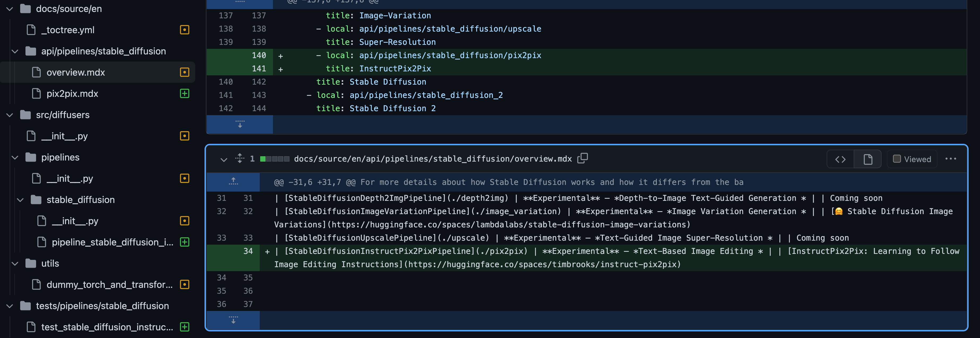Switch to rich diff document view

868,159
